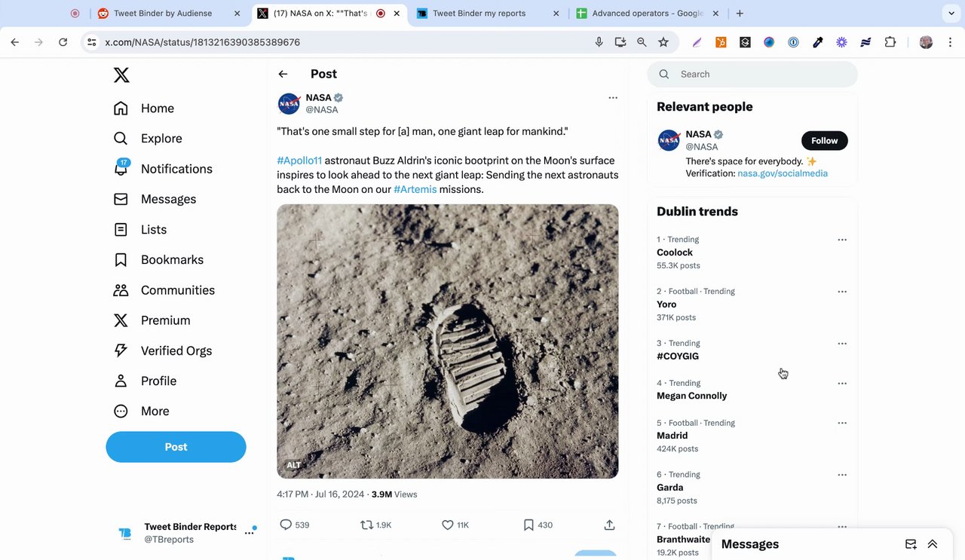
Task: Open the #Artemis hashtag link
Action: 415,189
